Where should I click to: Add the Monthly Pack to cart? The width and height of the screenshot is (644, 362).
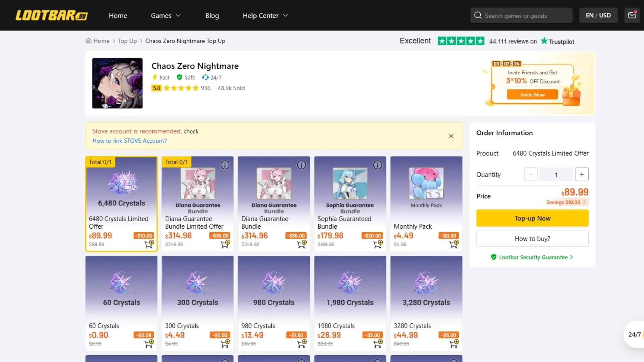[454, 244]
